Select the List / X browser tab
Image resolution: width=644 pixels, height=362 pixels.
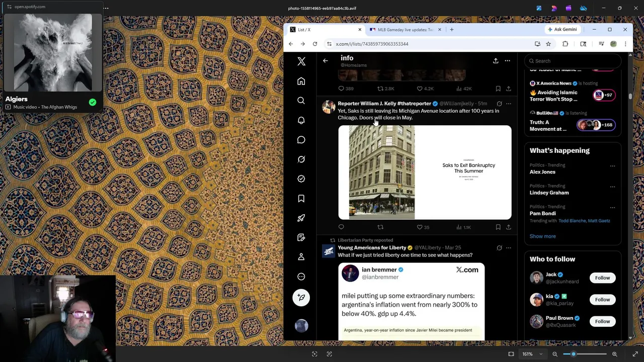[326, 30]
